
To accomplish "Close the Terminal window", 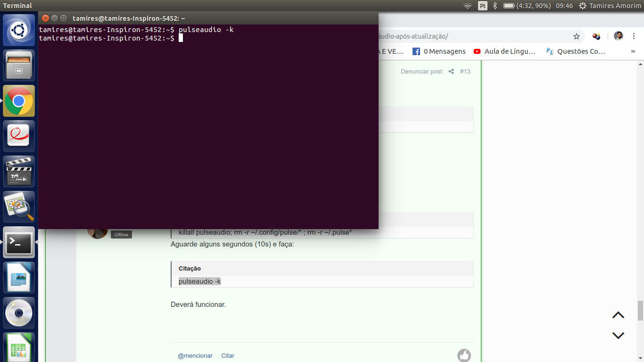I will [x=45, y=18].
